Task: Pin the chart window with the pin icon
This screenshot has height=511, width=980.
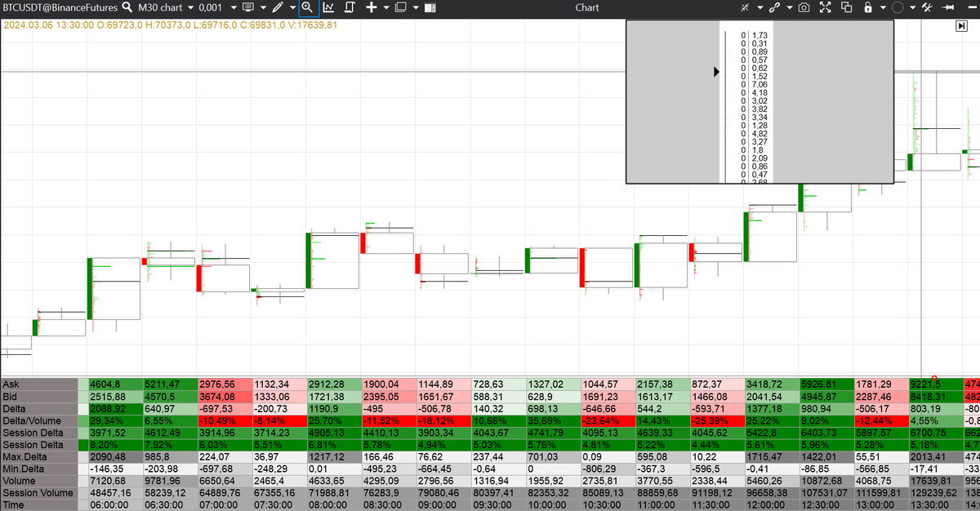Action: coord(949,7)
